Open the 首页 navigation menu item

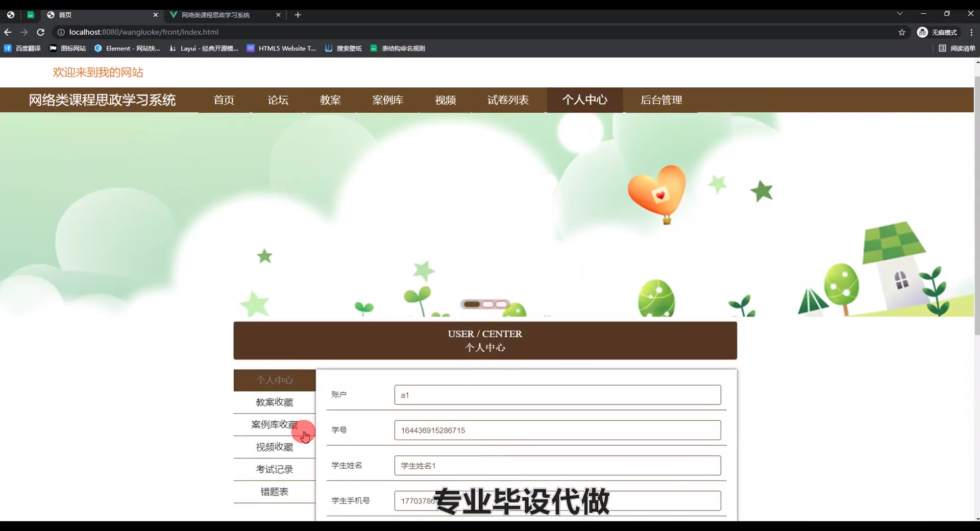(224, 100)
